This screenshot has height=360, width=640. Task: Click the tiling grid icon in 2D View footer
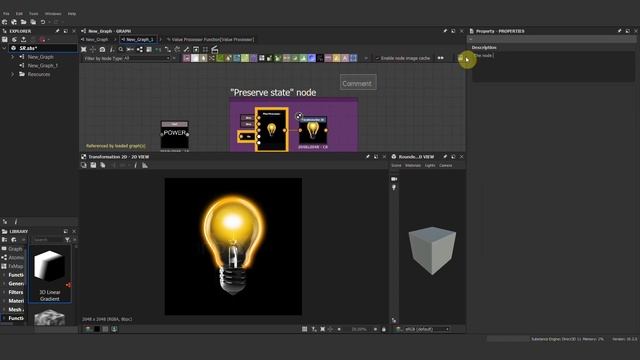(304, 329)
